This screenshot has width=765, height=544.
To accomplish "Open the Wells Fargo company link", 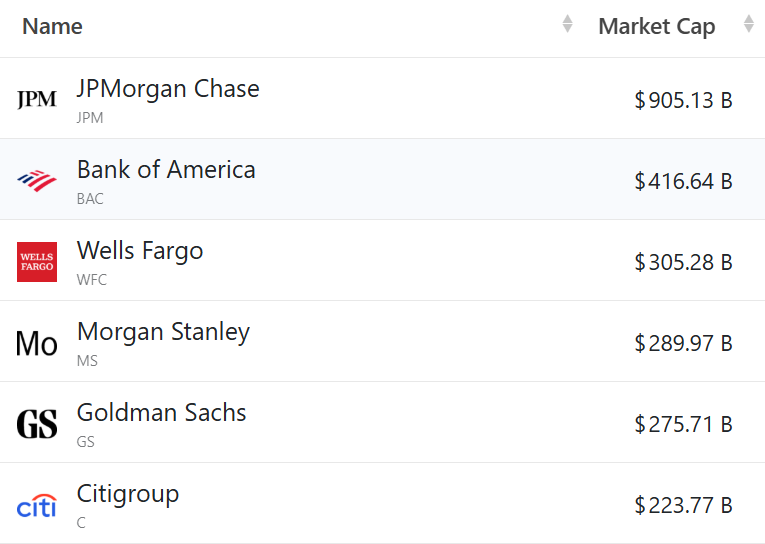I will tap(140, 250).
